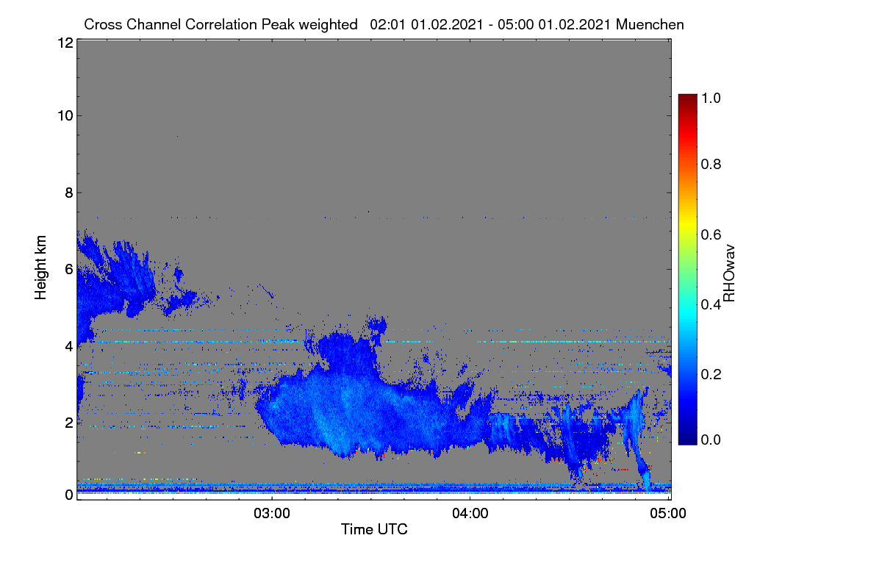This screenshot has width=882, height=588.
Task: Click the height axis value 12
Action: [64, 43]
